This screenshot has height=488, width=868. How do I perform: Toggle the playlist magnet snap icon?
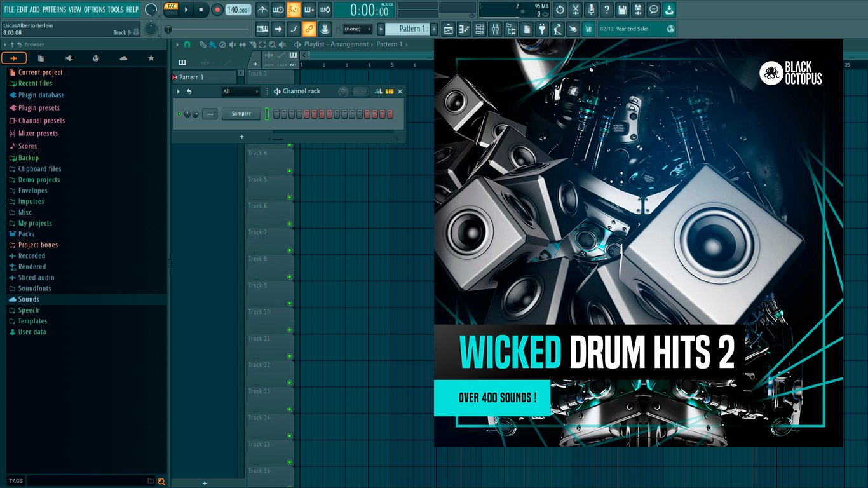187,44
